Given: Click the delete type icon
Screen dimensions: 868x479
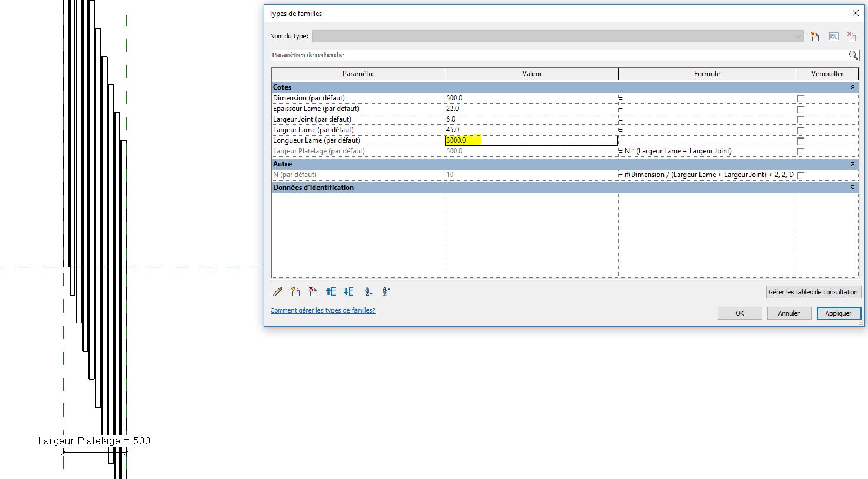Looking at the screenshot, I should point(851,37).
